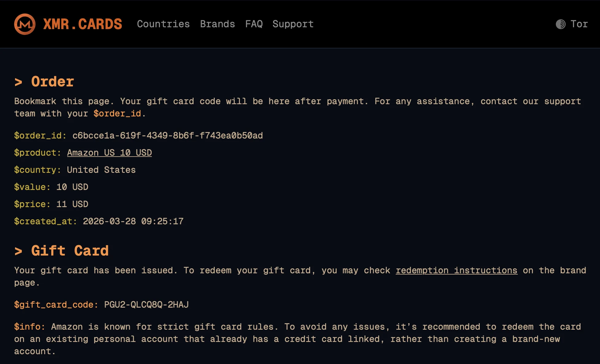
Task: Click the created_at timestamp value
Action: point(133,221)
